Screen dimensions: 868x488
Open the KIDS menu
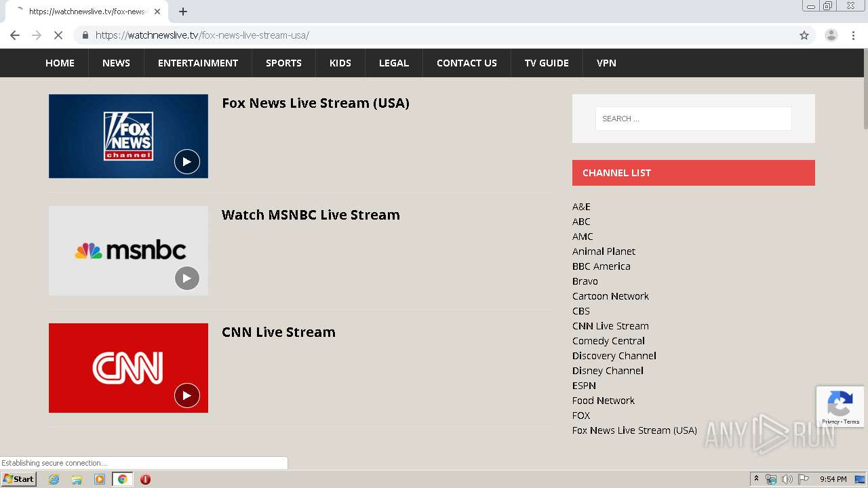[x=340, y=63]
